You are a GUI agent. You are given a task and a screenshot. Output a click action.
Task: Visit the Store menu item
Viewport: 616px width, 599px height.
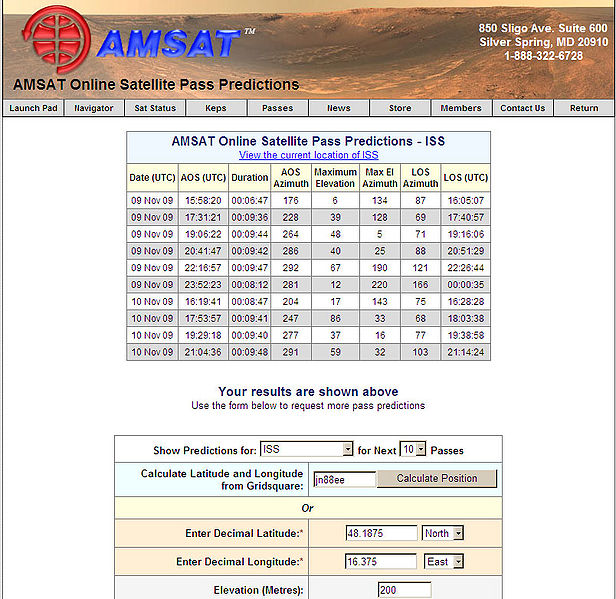point(400,108)
